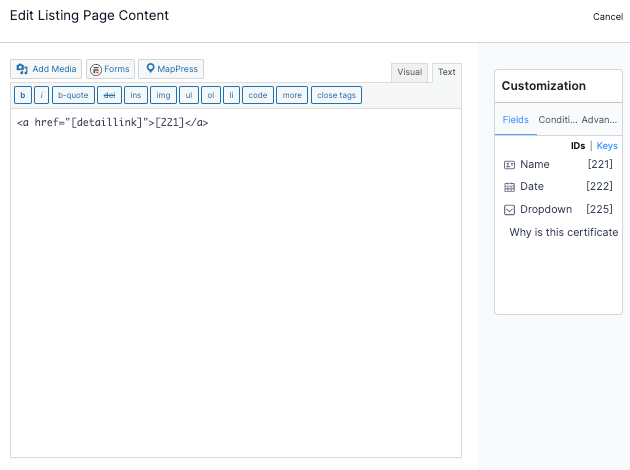This screenshot has height=470, width=630.
Task: Open the Conditionals customization tab
Action: point(558,120)
